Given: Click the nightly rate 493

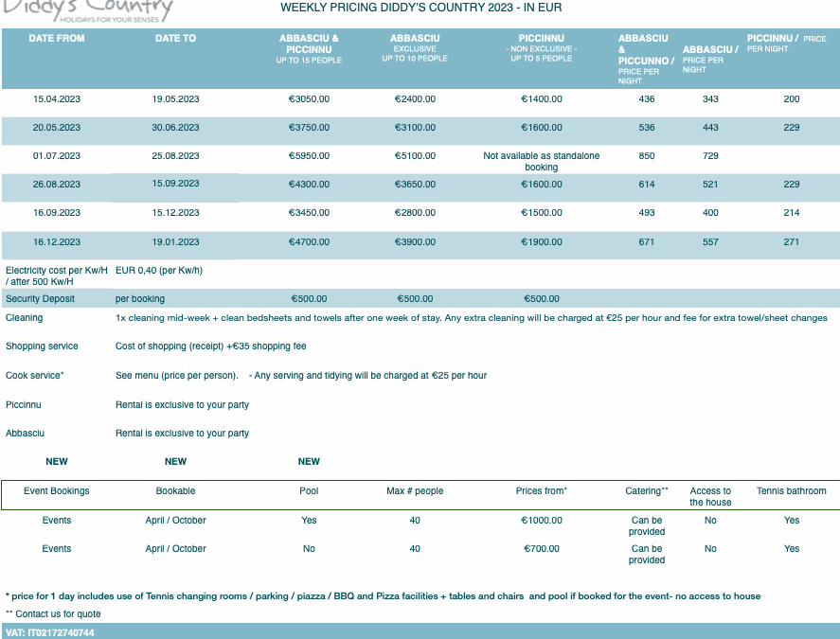Looking at the screenshot, I should [647, 213].
